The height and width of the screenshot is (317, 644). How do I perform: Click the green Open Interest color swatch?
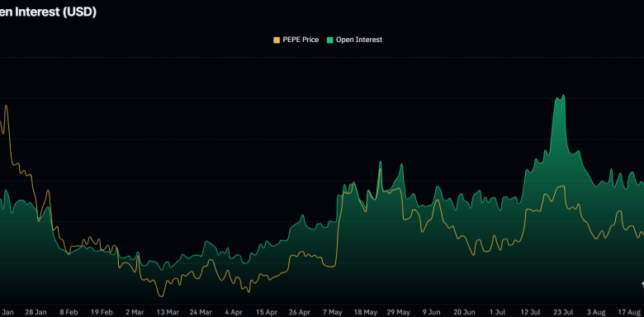(x=329, y=40)
